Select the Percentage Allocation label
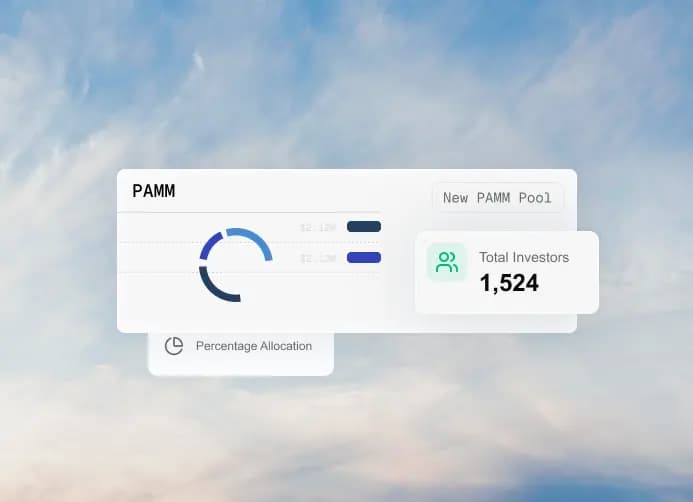 point(254,346)
